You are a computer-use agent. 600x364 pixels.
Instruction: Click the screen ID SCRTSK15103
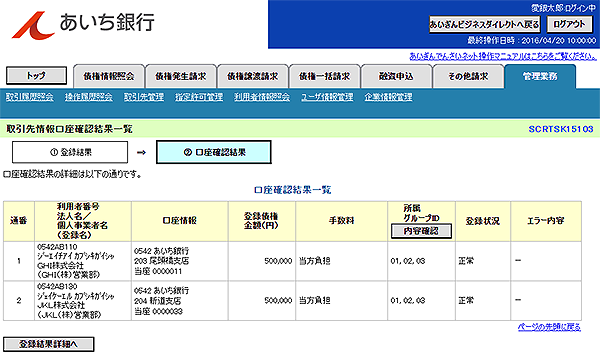pyautogui.click(x=561, y=129)
